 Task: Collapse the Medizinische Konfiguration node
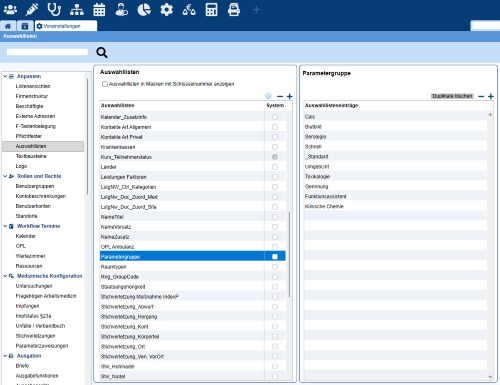point(5,276)
